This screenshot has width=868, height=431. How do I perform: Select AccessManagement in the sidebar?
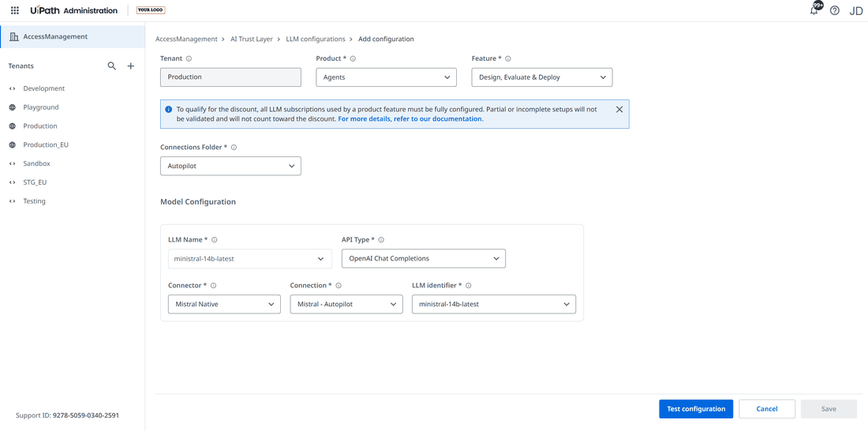[73, 36]
